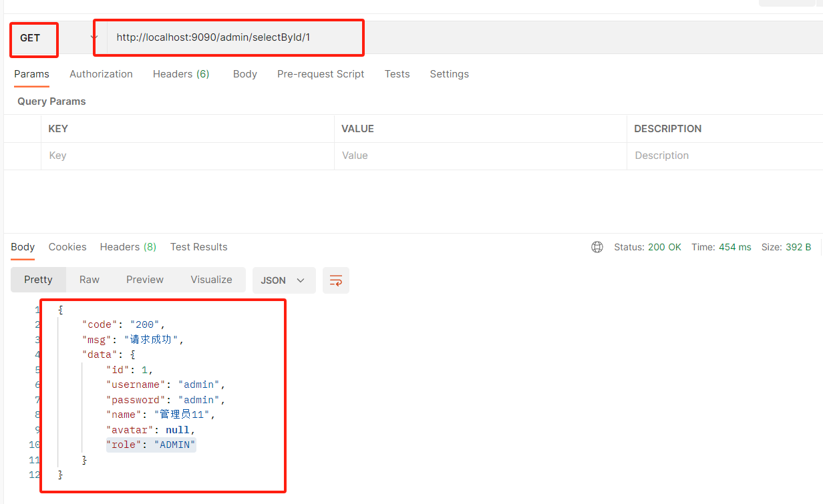The width and height of the screenshot is (823, 504).
Task: Click the "avatar": null line
Action: coord(151,430)
